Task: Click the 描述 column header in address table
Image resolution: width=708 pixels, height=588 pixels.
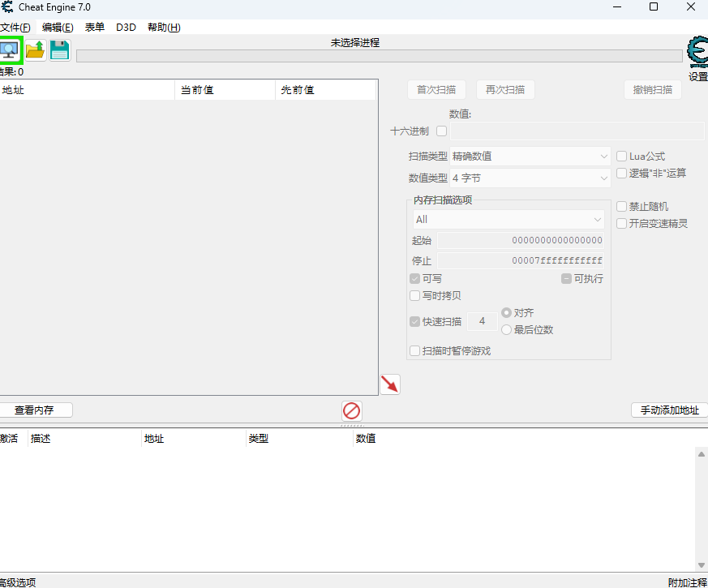Action: 85,438
